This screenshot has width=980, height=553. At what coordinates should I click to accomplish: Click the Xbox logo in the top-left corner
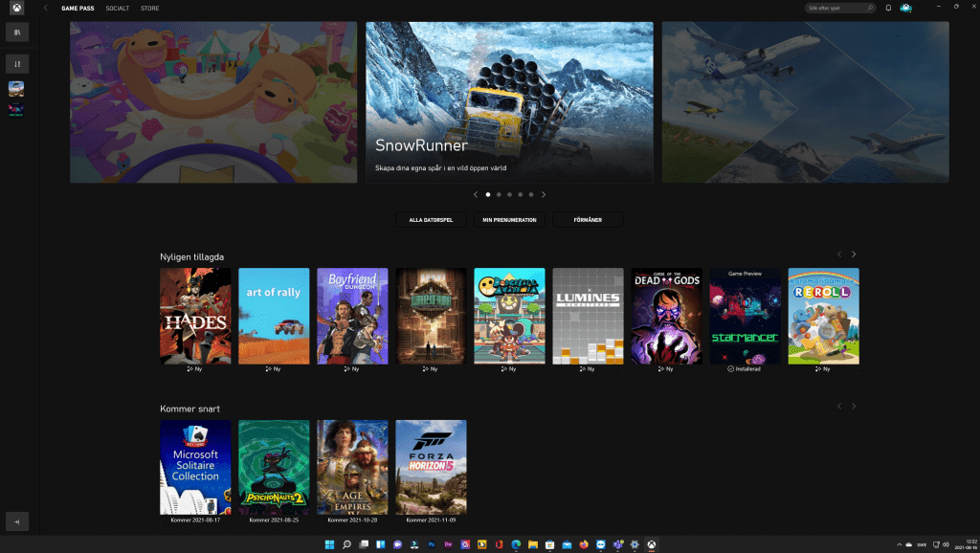click(17, 8)
